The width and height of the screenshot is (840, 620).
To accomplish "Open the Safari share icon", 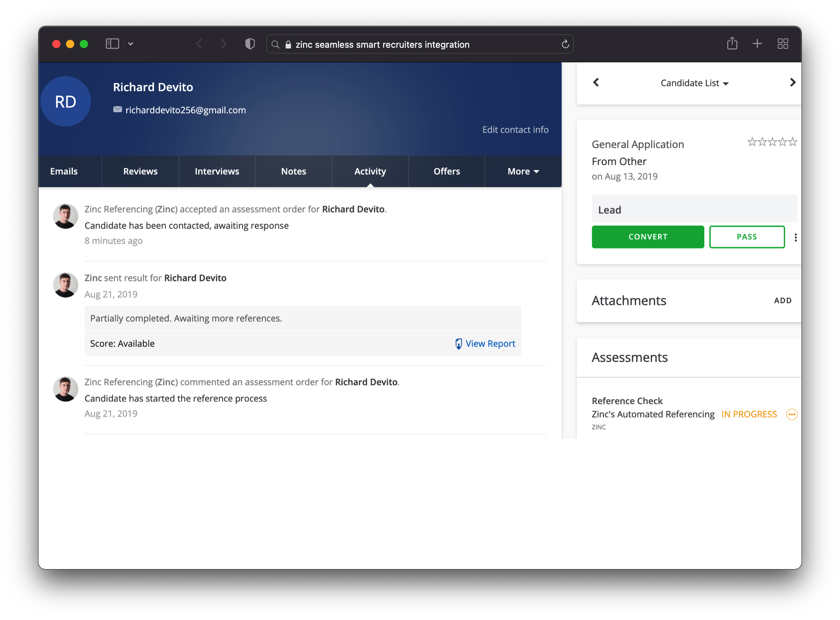I will pyautogui.click(x=732, y=44).
